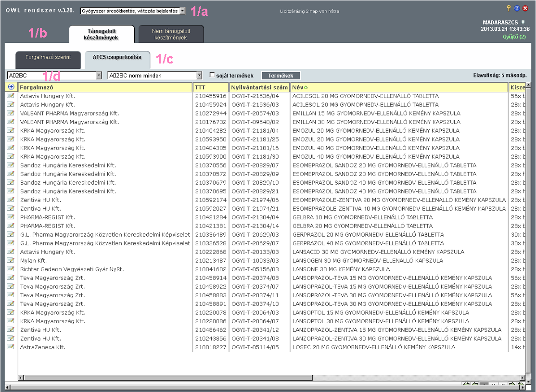This screenshot has width=536, height=392.
Task: Click the golden key icon
Action: coord(509,8)
